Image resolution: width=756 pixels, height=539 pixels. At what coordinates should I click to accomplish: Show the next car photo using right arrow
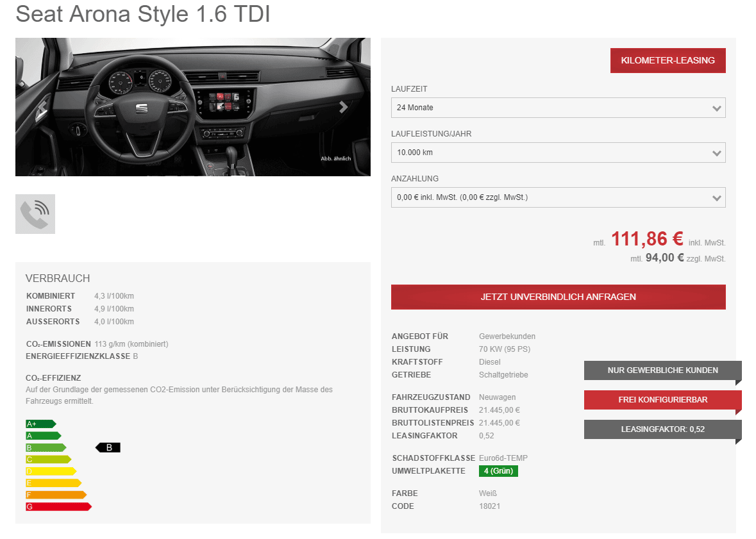pyautogui.click(x=343, y=107)
